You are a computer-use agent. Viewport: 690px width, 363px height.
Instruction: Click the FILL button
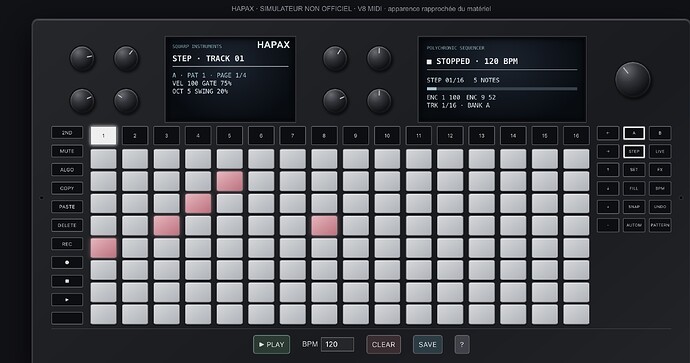point(634,188)
